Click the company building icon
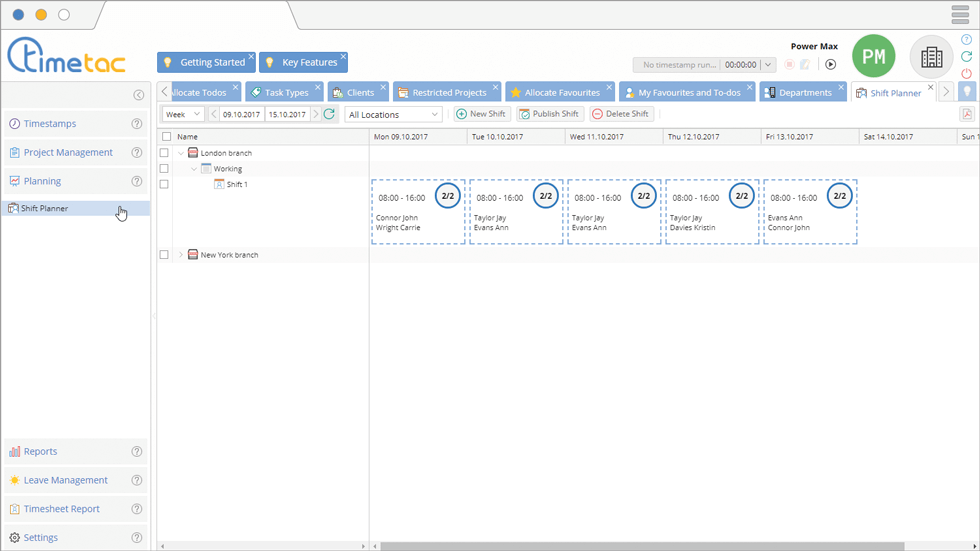Viewport: 980px width, 551px height. 931,57
